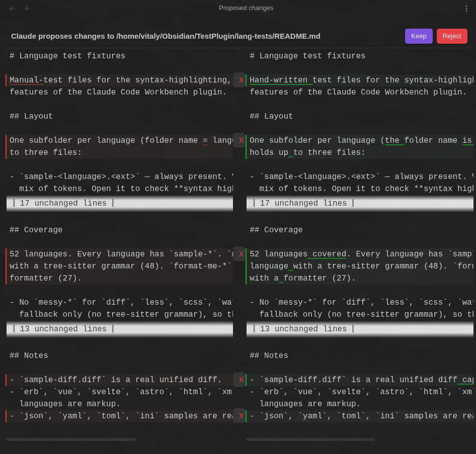Click the deleted word 'Manual-' in left pane

(x=26, y=80)
